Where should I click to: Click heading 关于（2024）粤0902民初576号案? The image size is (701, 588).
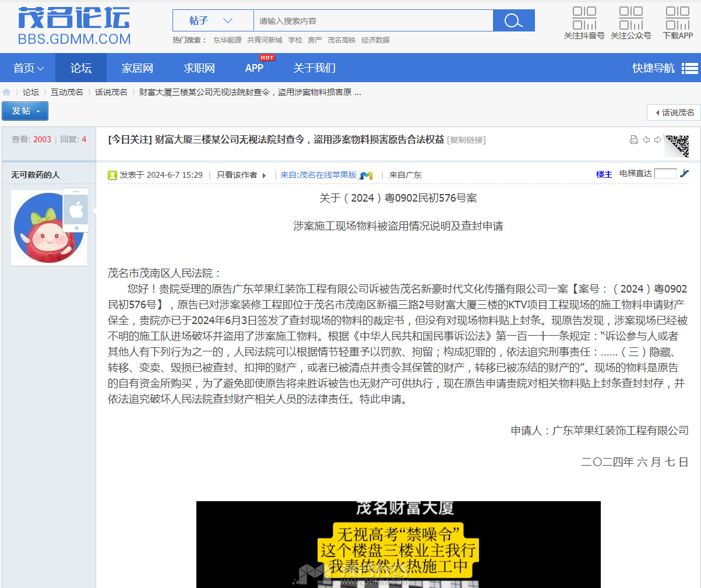pyautogui.click(x=398, y=198)
